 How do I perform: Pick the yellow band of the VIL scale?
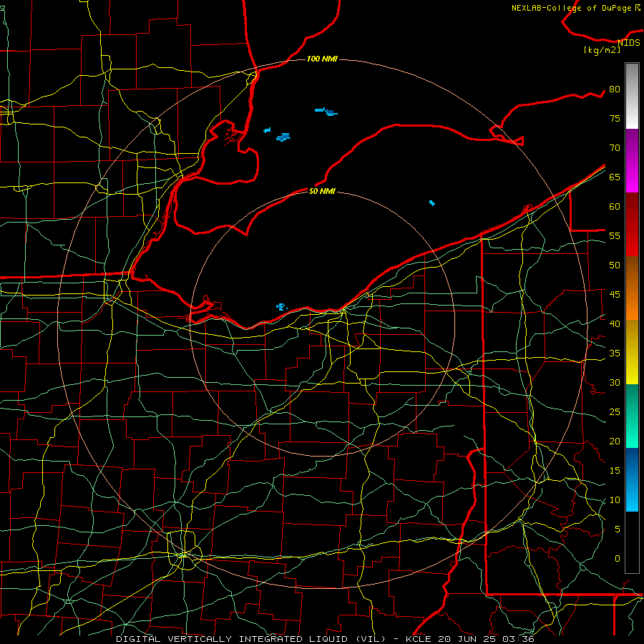tap(632, 352)
